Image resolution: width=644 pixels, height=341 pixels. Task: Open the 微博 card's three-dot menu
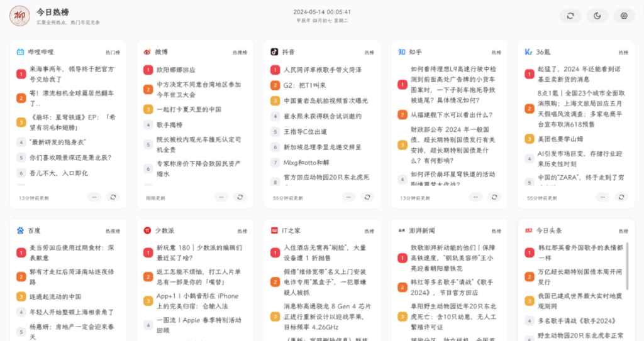click(x=221, y=197)
